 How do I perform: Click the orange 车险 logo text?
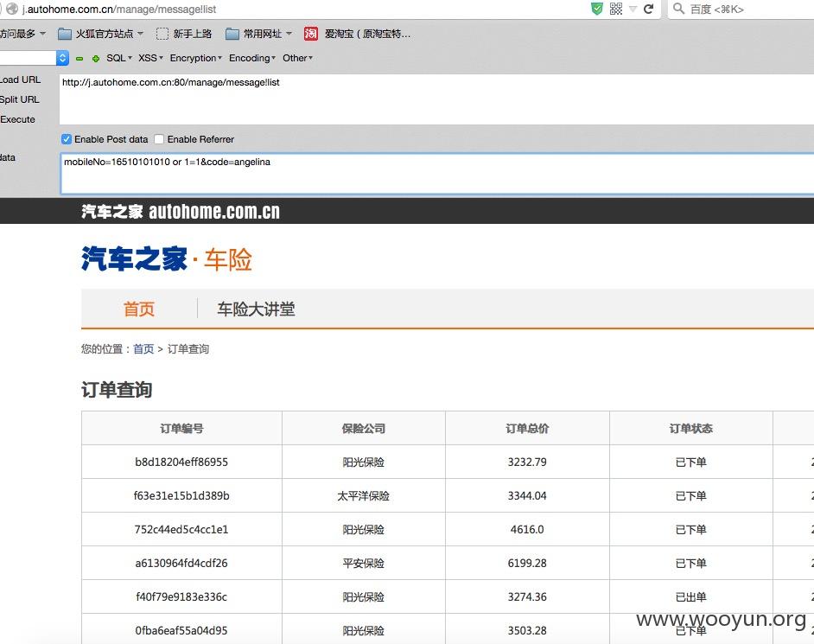228,259
